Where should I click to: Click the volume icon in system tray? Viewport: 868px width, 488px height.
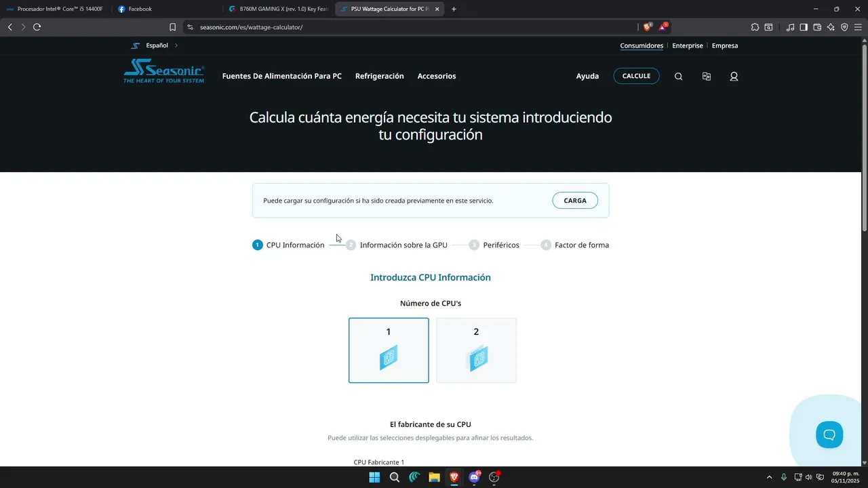click(809, 477)
